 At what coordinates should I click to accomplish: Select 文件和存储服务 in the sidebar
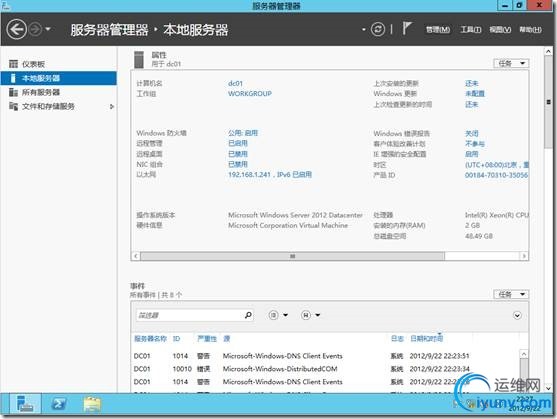59,106
